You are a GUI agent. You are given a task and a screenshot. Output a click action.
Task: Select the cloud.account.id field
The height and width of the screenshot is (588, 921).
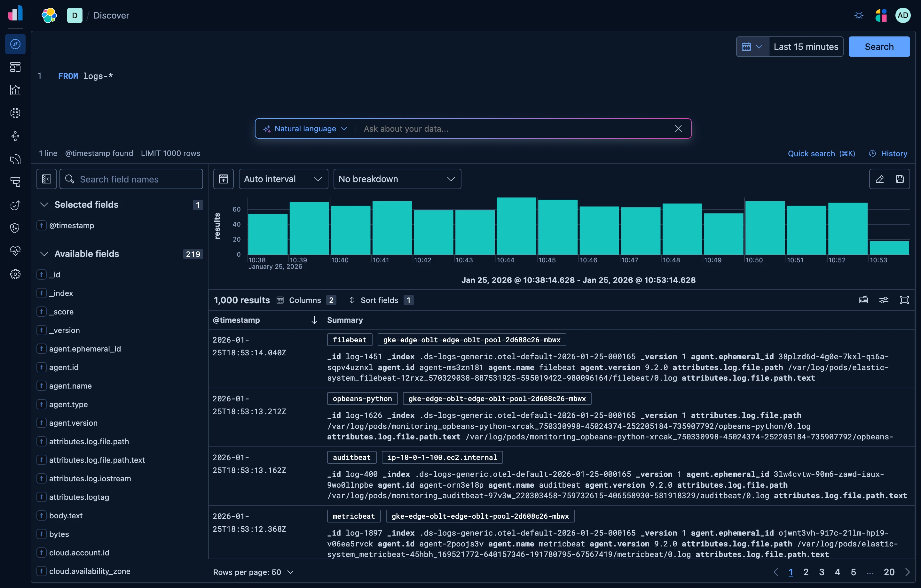pyautogui.click(x=79, y=553)
